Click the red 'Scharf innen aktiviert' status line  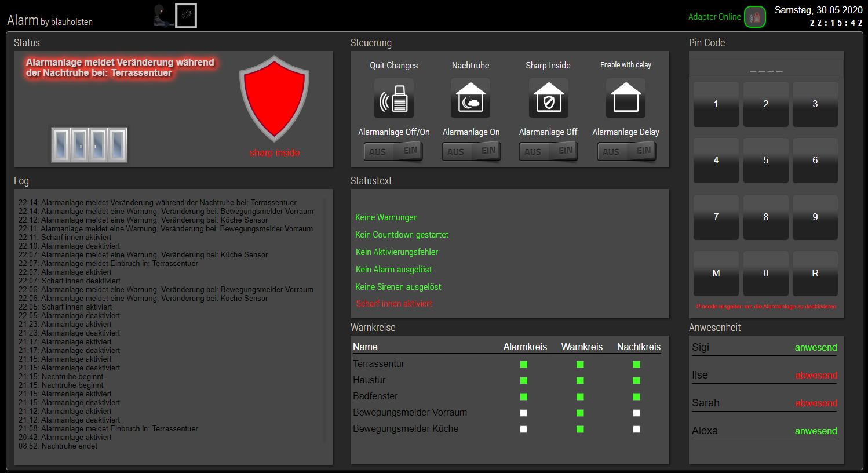point(394,304)
